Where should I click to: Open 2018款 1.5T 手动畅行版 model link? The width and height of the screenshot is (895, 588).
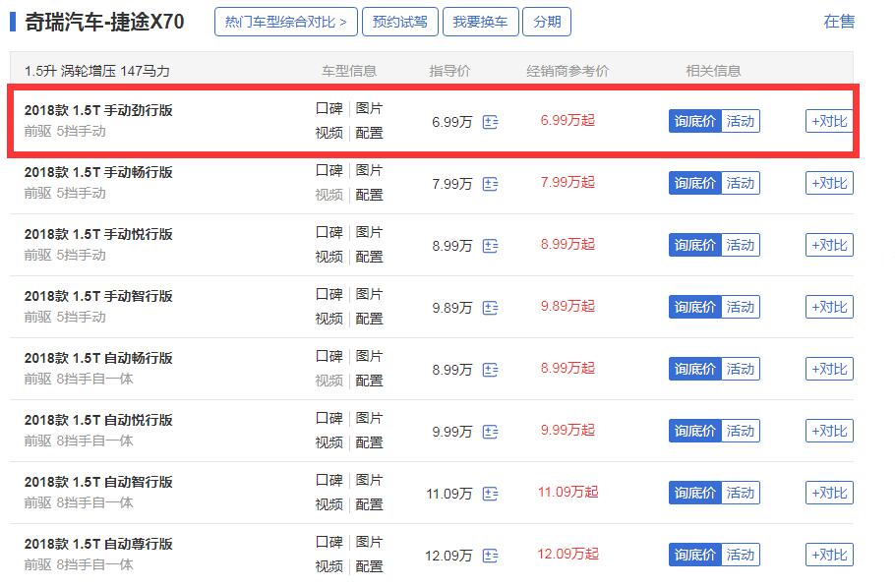pos(98,172)
